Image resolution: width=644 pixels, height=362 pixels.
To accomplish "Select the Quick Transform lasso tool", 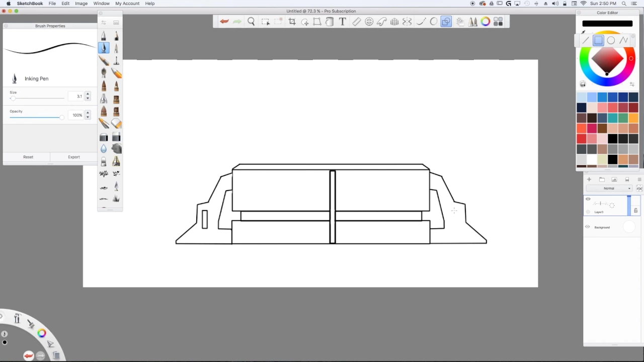I will point(305,22).
